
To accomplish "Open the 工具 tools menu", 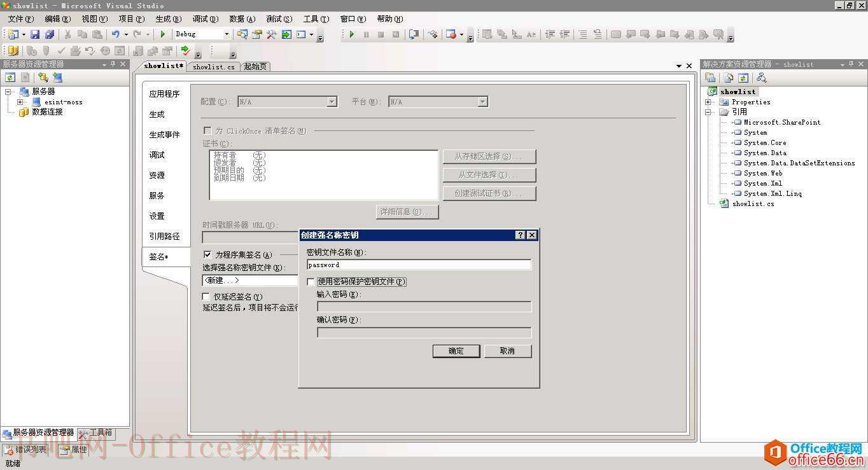I will [316, 19].
